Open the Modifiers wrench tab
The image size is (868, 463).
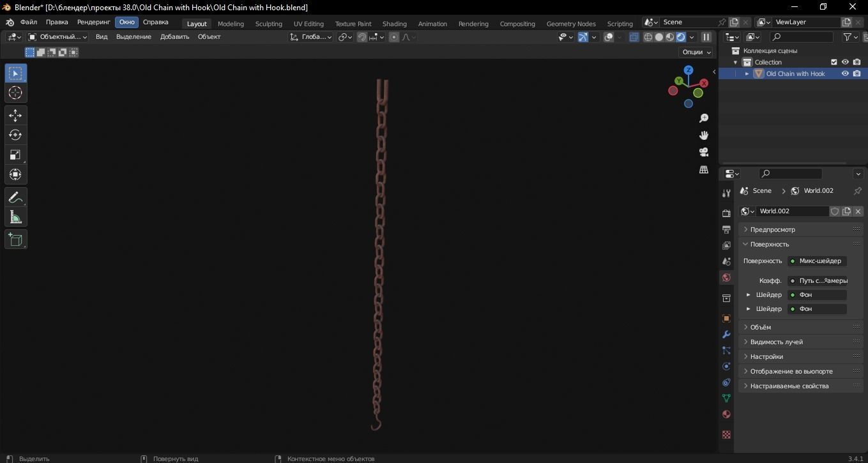pos(726,334)
